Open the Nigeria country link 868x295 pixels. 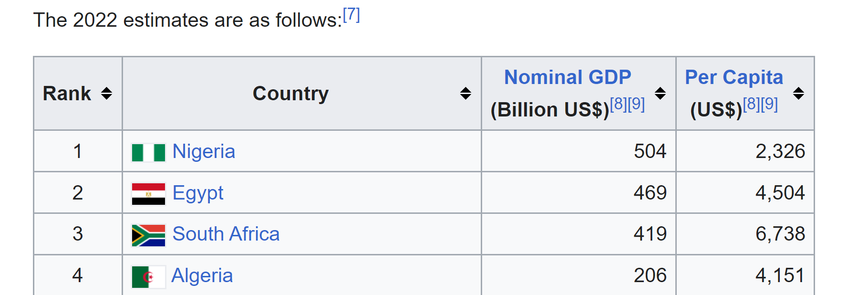coord(204,152)
